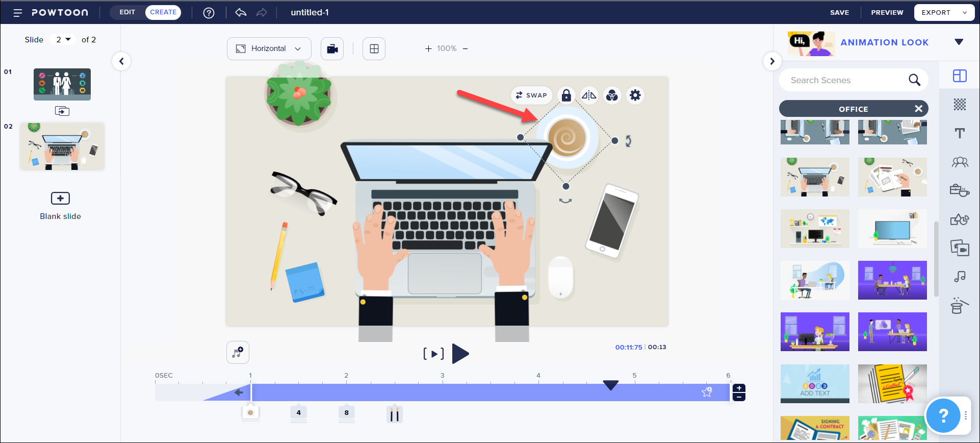Show the grid overlay on the canvas
980x443 pixels.
pyautogui.click(x=374, y=49)
